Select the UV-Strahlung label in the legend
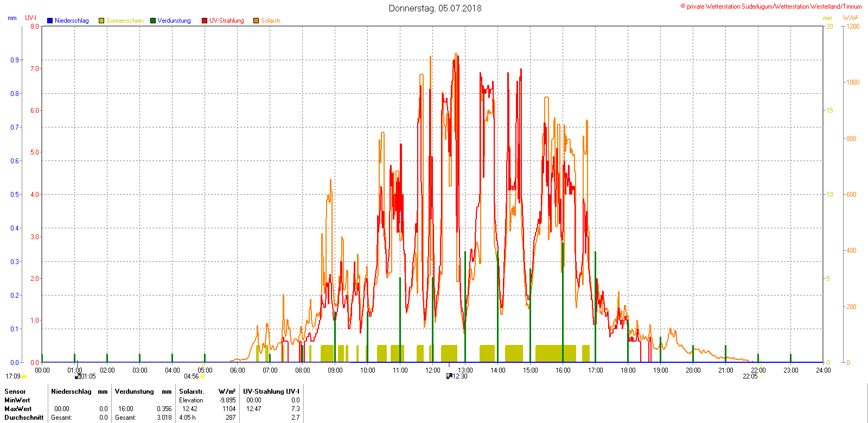This screenshot has height=423, width=868. point(227,21)
